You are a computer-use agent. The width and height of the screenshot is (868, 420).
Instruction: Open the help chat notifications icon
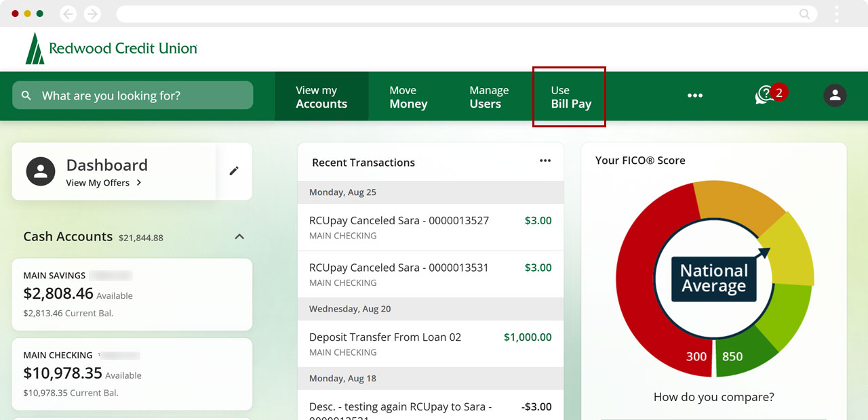(x=766, y=96)
